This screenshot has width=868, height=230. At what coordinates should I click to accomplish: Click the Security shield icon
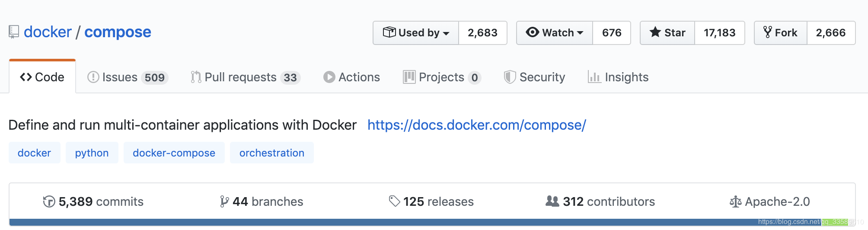coord(510,77)
